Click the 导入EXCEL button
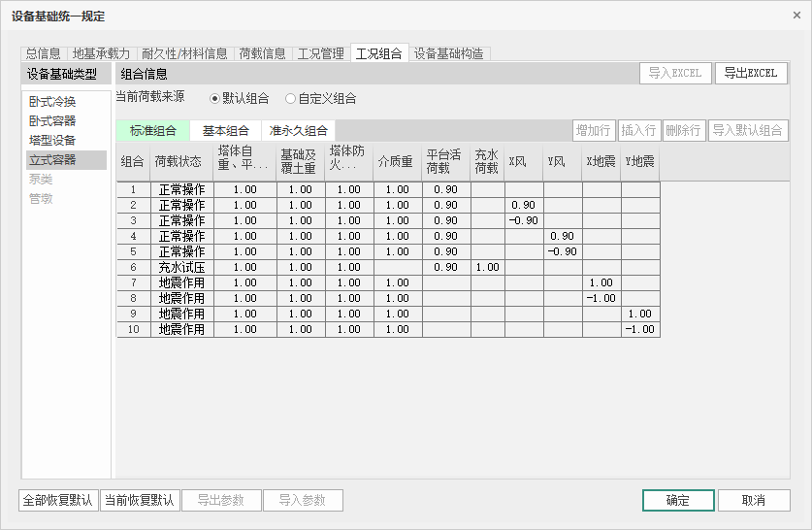Image resolution: width=812 pixels, height=530 pixels. pyautogui.click(x=675, y=73)
